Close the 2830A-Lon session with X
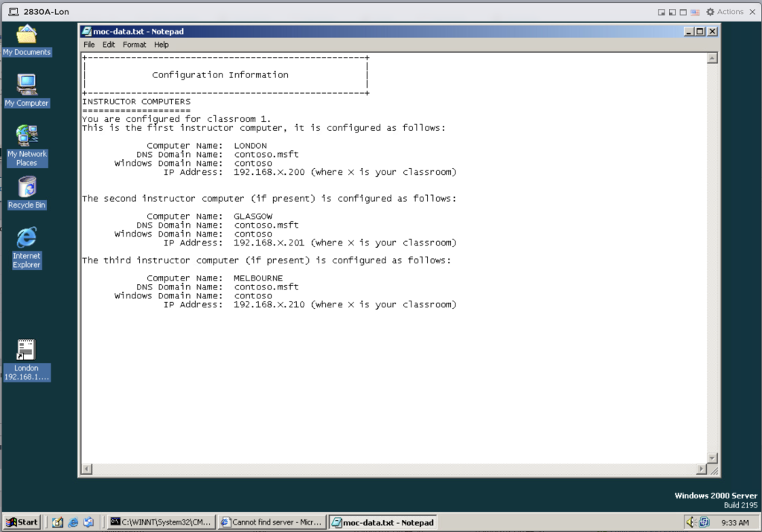 (752, 12)
